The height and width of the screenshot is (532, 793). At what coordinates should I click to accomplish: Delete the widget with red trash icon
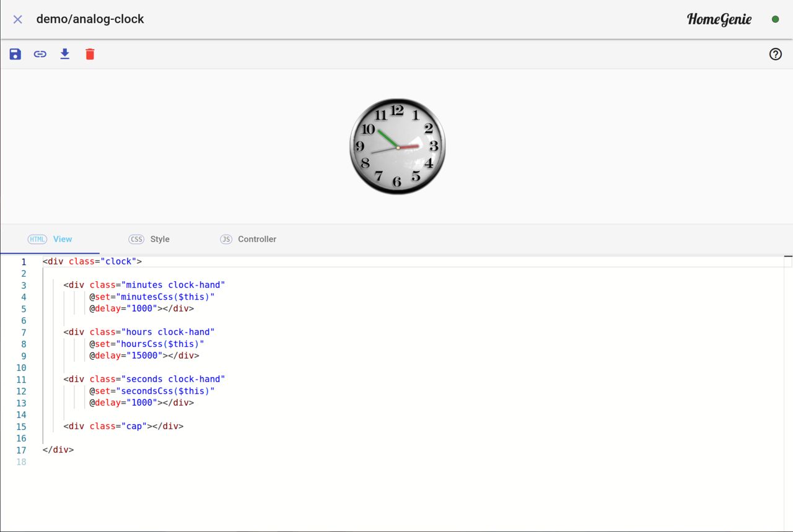point(90,55)
